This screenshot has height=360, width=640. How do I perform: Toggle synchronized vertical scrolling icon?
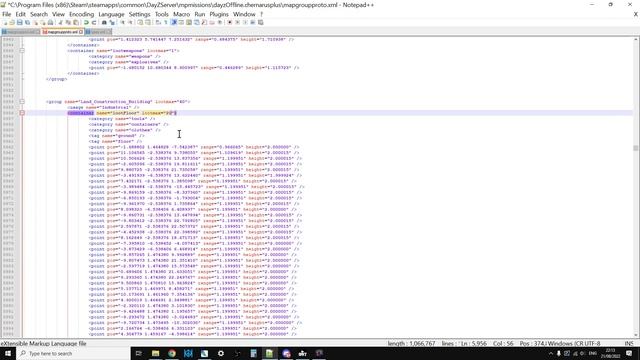(140, 22)
